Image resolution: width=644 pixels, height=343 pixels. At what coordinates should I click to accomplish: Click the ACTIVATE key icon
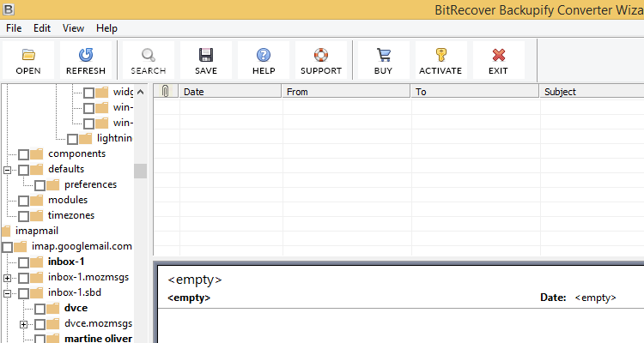tap(440, 55)
